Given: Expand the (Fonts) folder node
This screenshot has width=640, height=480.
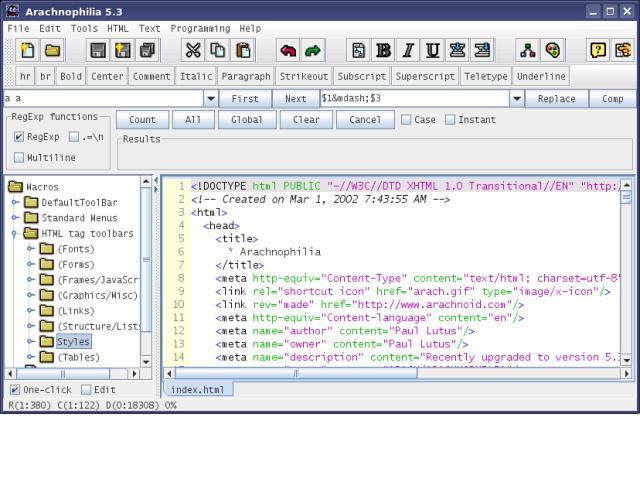Looking at the screenshot, I should click(x=31, y=249).
